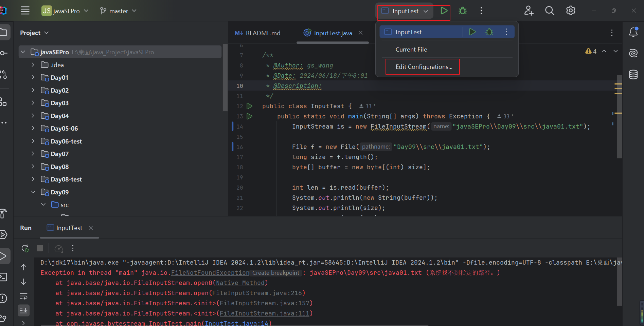Viewport: 644px width, 326px height.
Task: Open more options for InputTest popup row
Action: (506, 32)
